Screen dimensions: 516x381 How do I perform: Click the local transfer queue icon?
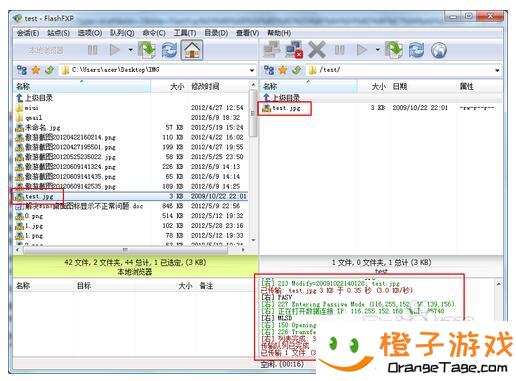(x=147, y=50)
